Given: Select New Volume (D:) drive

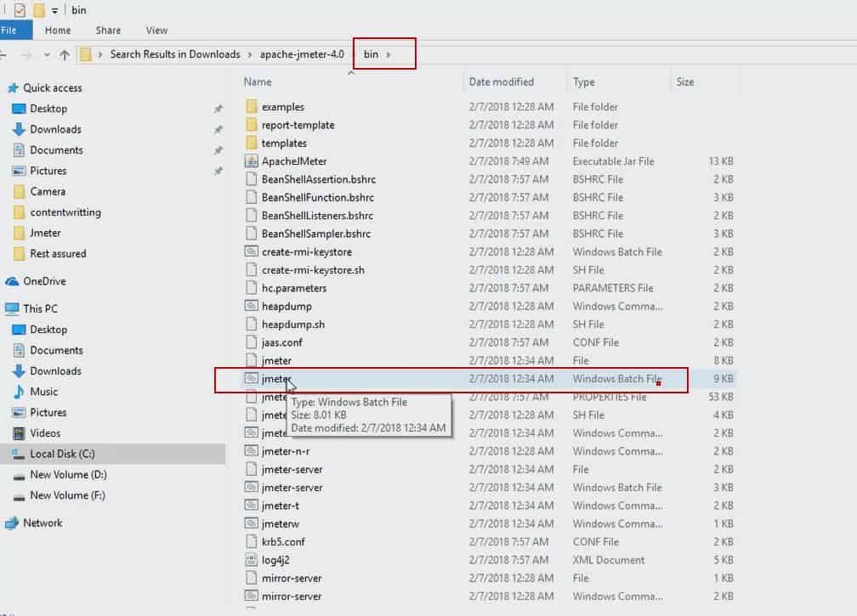Looking at the screenshot, I should point(68,475).
